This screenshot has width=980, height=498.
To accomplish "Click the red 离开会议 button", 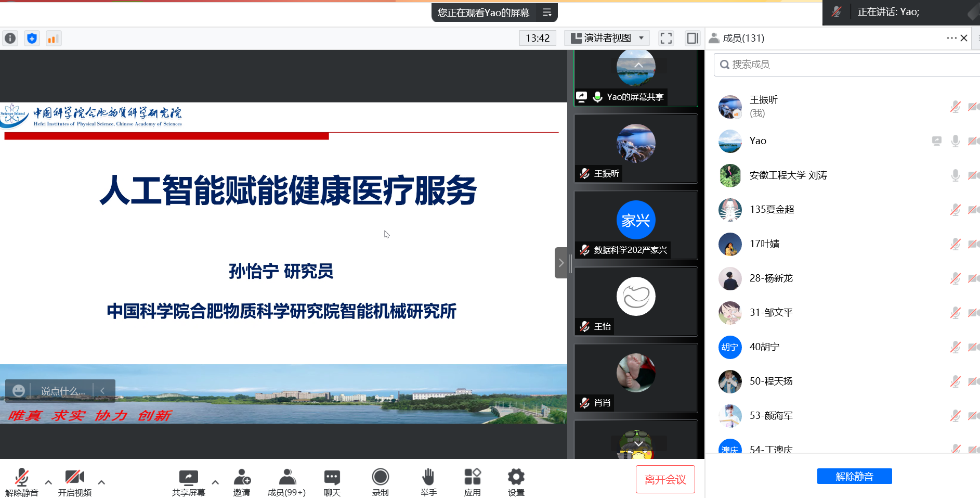I will coord(665,479).
